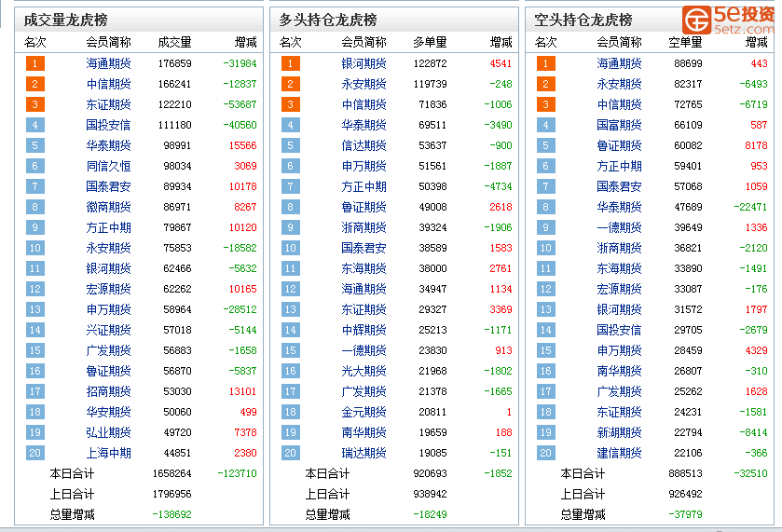This screenshot has height=532, width=782.
Task: Click the change value 4541
Action: [x=501, y=63]
